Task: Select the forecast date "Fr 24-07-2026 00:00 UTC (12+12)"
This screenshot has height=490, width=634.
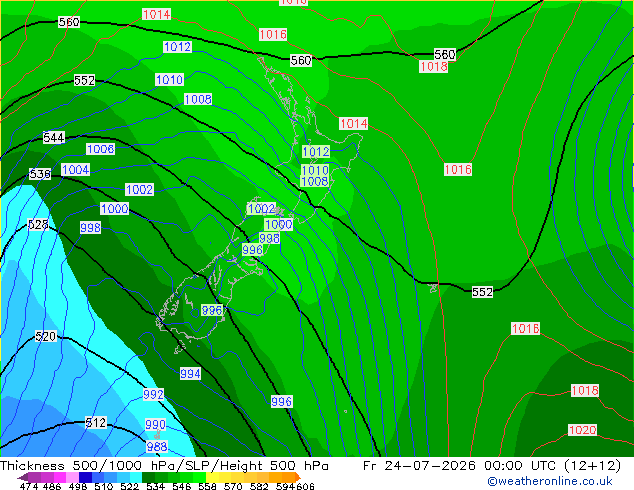Action: tap(492, 466)
